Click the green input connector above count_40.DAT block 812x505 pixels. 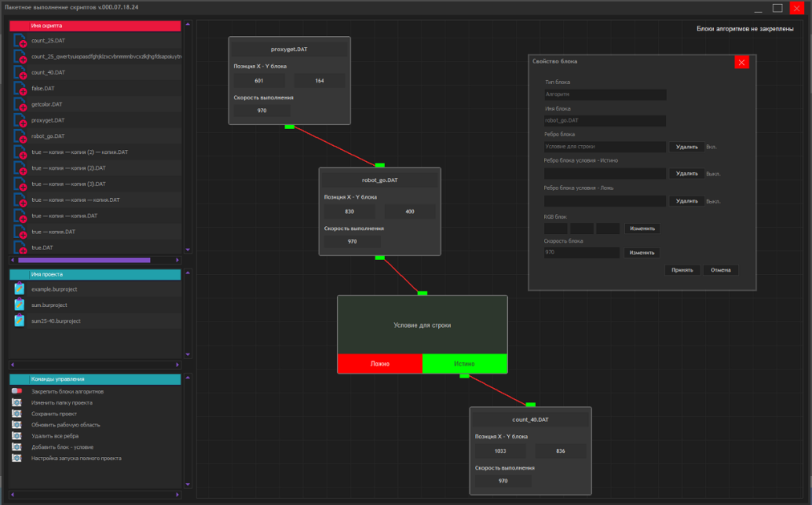[530, 405]
